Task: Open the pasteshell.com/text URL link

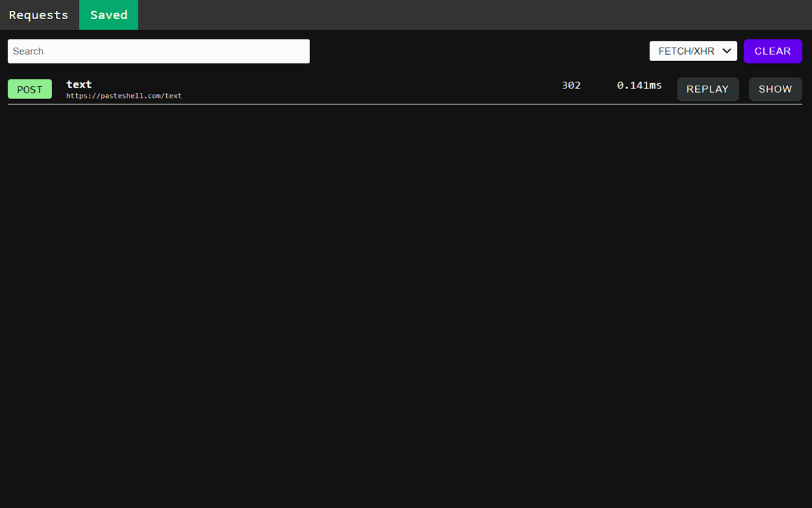Action: [124, 96]
